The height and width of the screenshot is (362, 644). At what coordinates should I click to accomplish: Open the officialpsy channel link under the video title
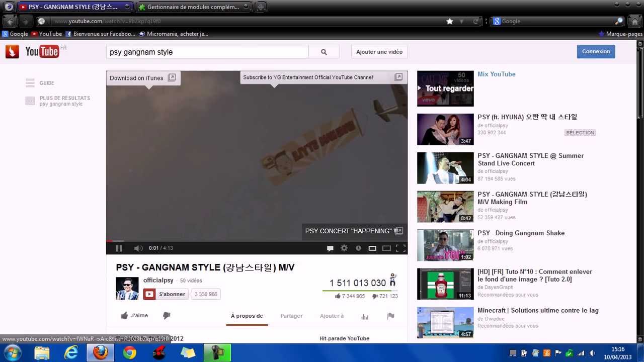158,280
